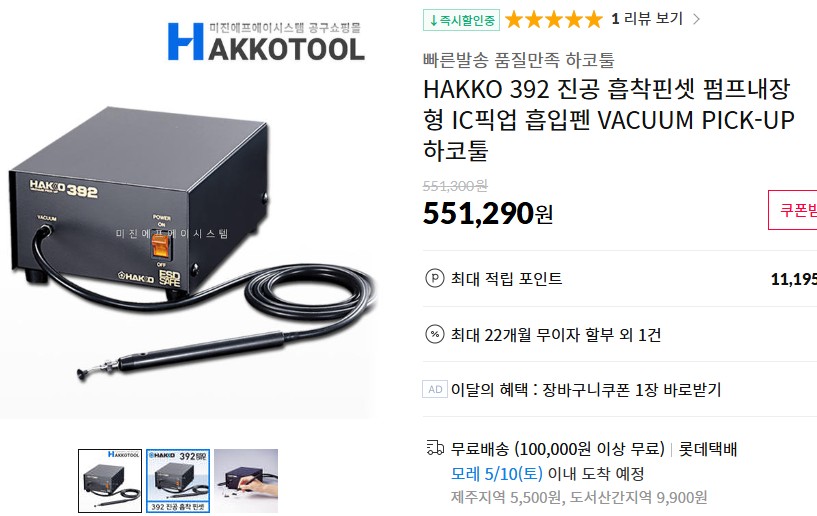Click the percent installment icon
The image size is (817, 516).
(435, 334)
